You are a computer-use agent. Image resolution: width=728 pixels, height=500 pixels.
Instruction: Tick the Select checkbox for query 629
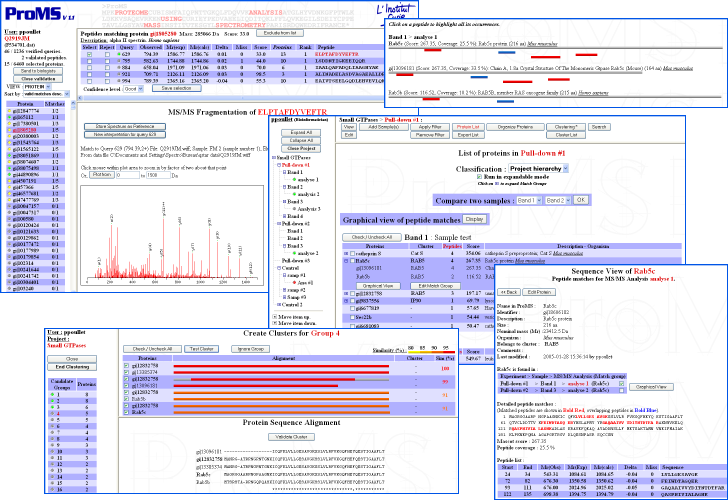point(90,54)
